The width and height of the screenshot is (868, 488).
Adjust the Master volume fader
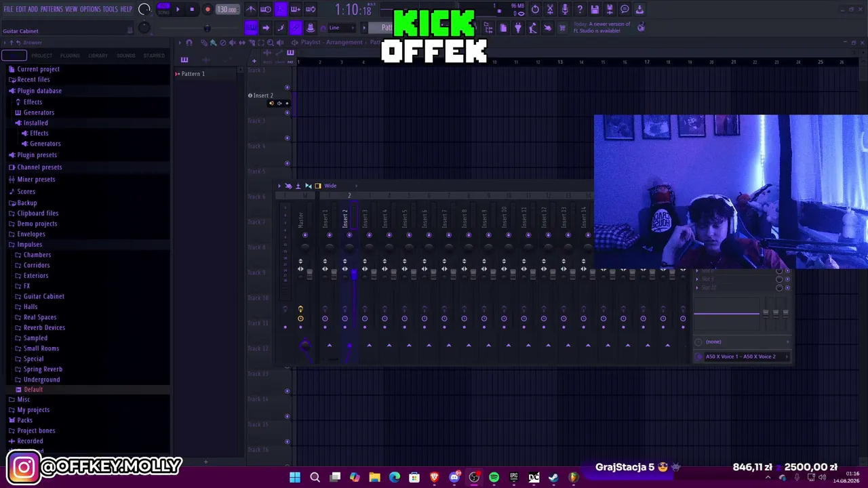click(x=309, y=274)
